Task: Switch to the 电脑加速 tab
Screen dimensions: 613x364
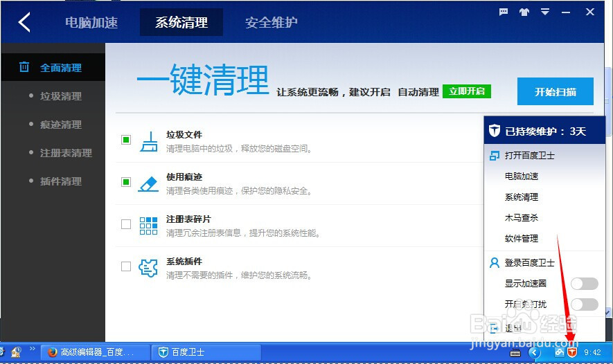Action: point(91,22)
